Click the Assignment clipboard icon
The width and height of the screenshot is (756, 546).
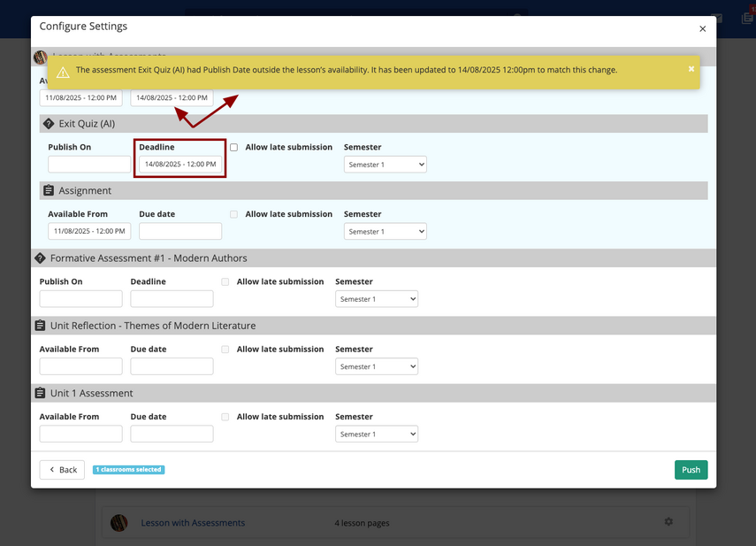[49, 190]
